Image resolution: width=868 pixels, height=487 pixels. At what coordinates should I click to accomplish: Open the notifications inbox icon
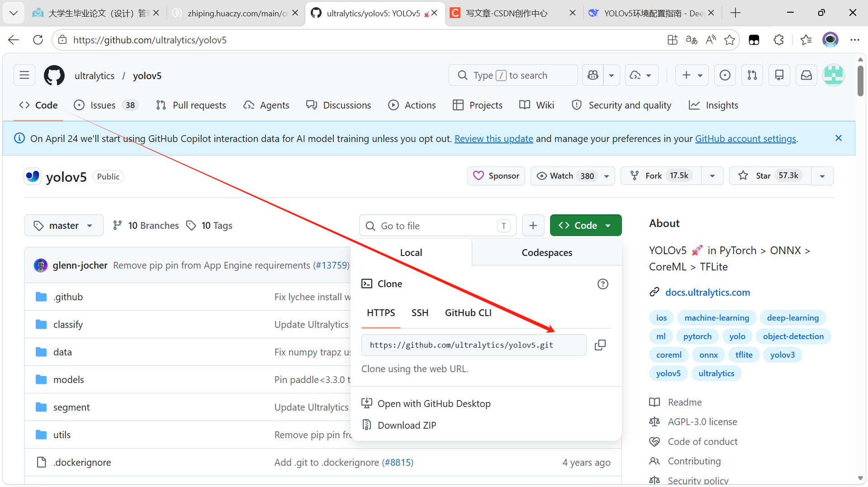(806, 75)
